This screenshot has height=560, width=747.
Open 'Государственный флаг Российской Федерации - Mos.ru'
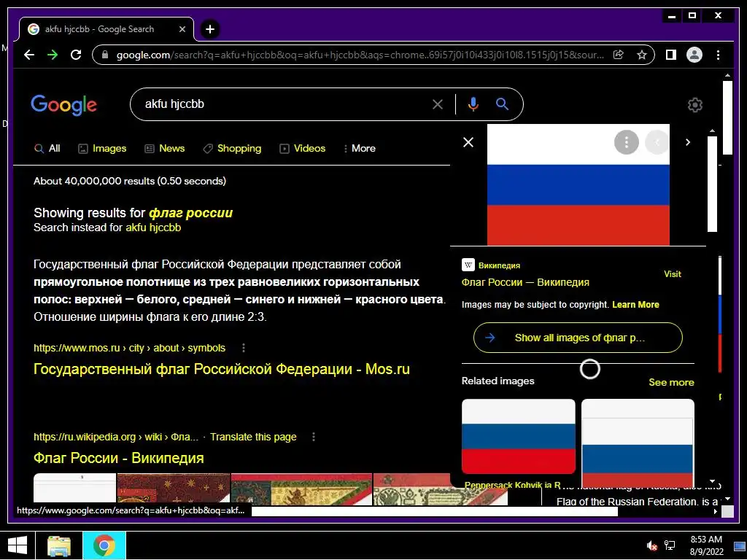point(222,369)
